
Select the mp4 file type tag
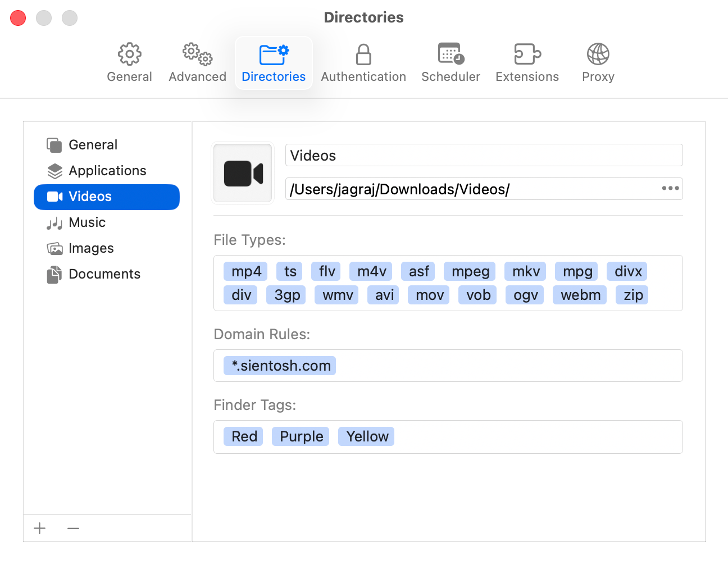245,271
